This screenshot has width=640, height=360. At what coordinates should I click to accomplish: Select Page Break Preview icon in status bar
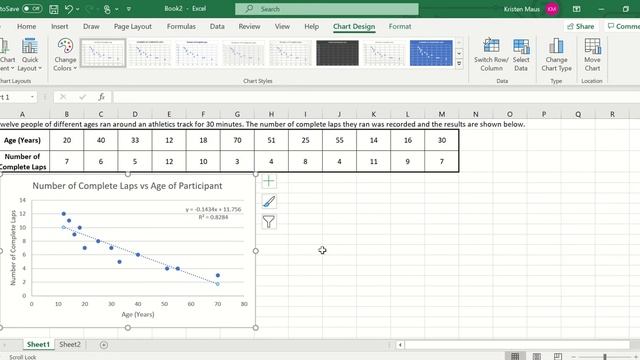pos(558,356)
